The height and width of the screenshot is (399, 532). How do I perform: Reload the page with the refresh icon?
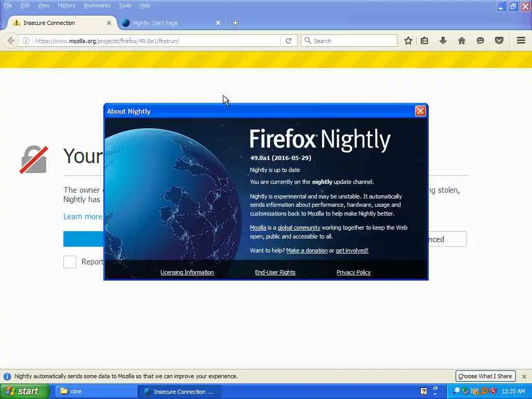click(289, 41)
